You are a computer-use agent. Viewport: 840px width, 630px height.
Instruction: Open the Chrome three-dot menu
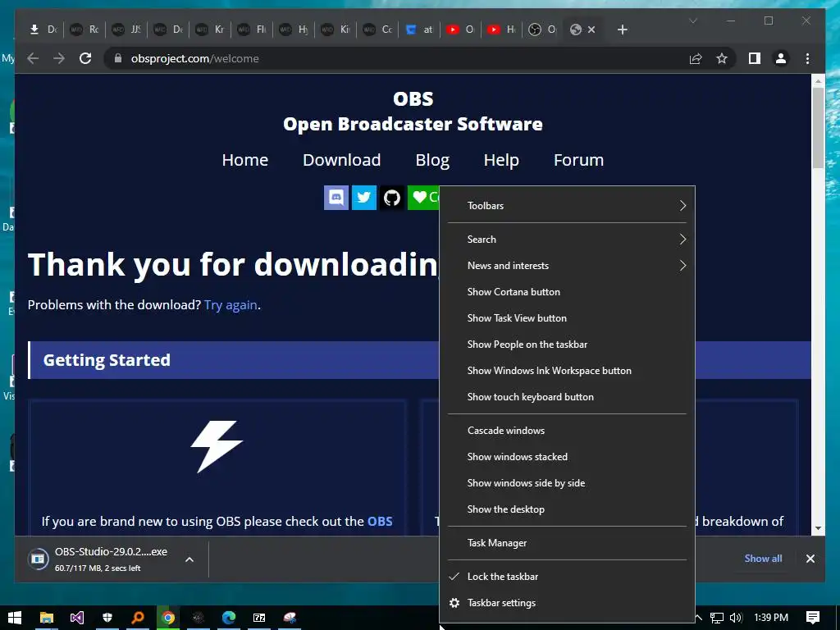point(807,58)
